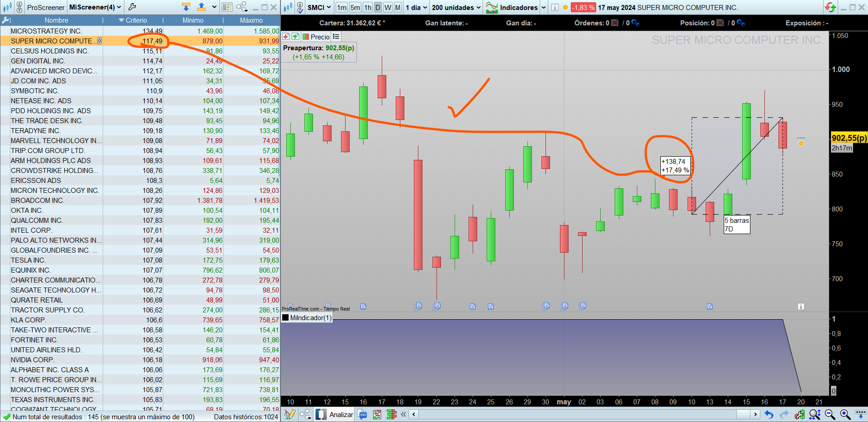Click the green buy arrow button on chart

pos(295,37)
